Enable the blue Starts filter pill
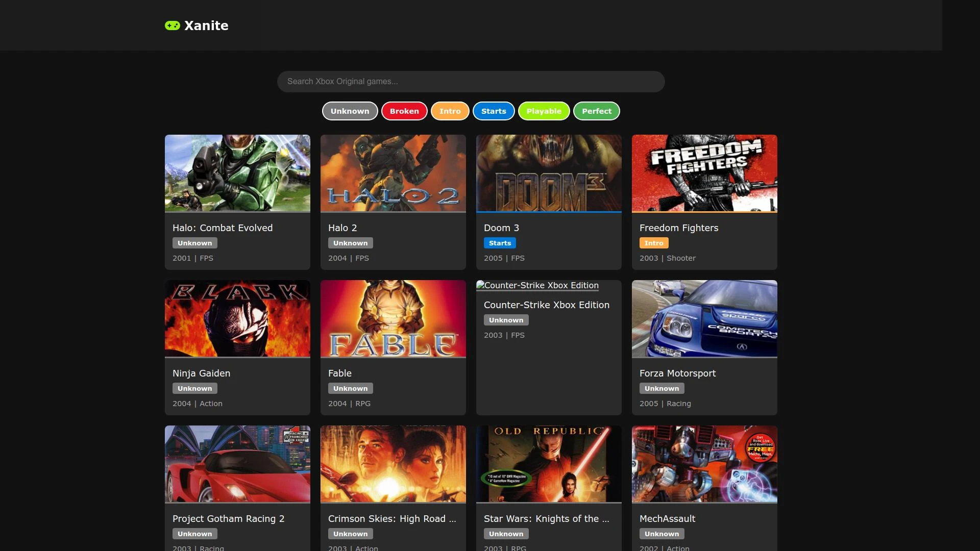Viewport: 980px width, 551px height. tap(494, 111)
